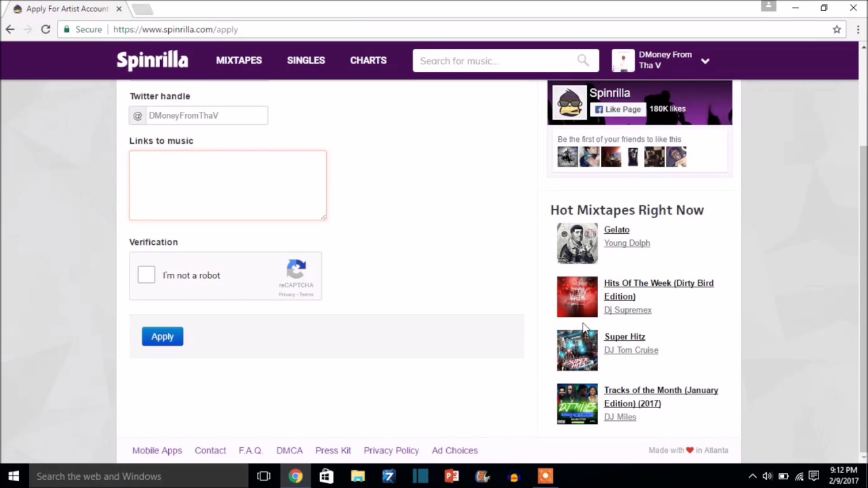868x488 pixels.
Task: Open the Press Kit footer link
Action: 333,450
